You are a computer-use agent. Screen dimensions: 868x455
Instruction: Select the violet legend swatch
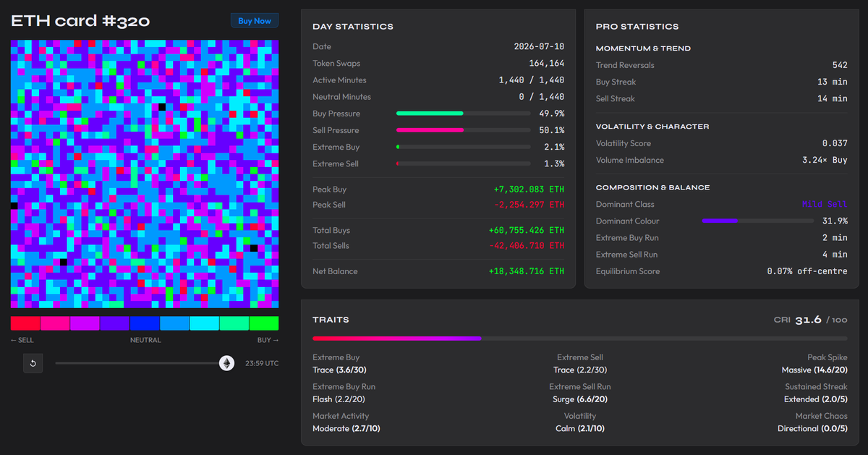[x=114, y=323]
